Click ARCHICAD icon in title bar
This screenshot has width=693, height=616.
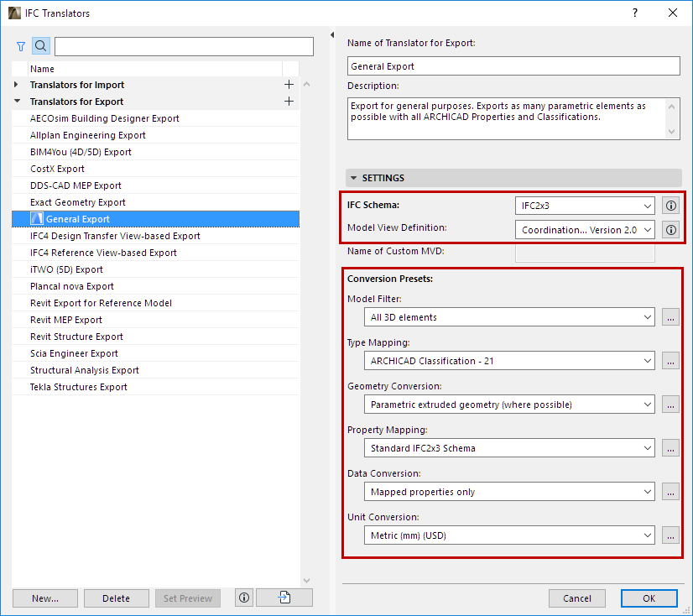coord(14,13)
